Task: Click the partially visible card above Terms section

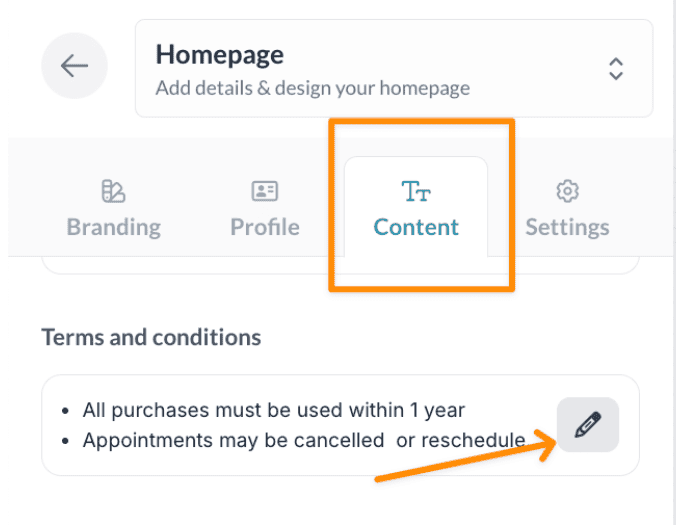Action: pyautogui.click(x=340, y=265)
